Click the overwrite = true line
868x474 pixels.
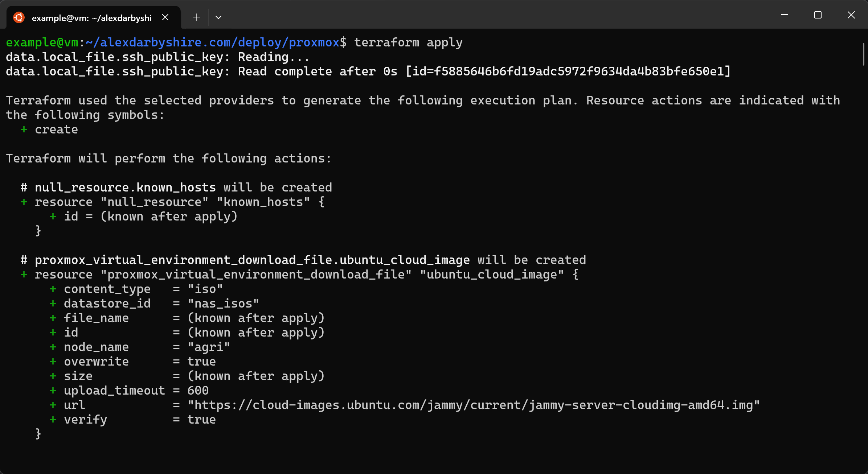tap(133, 362)
